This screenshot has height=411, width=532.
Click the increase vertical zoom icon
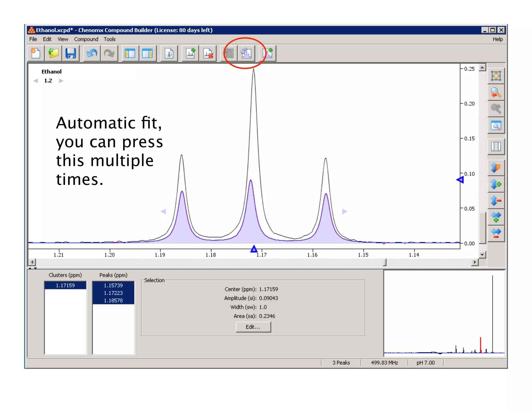point(496,184)
